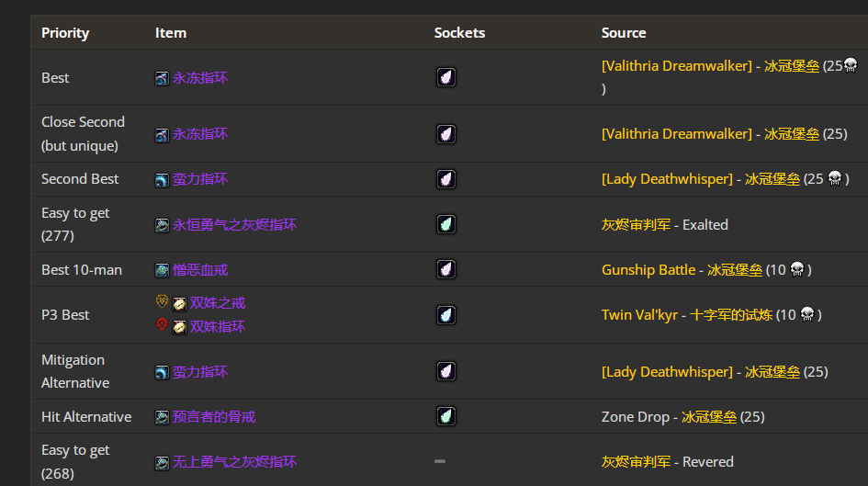Click the 永恒勇气之灰烬指环 item link

point(234,225)
